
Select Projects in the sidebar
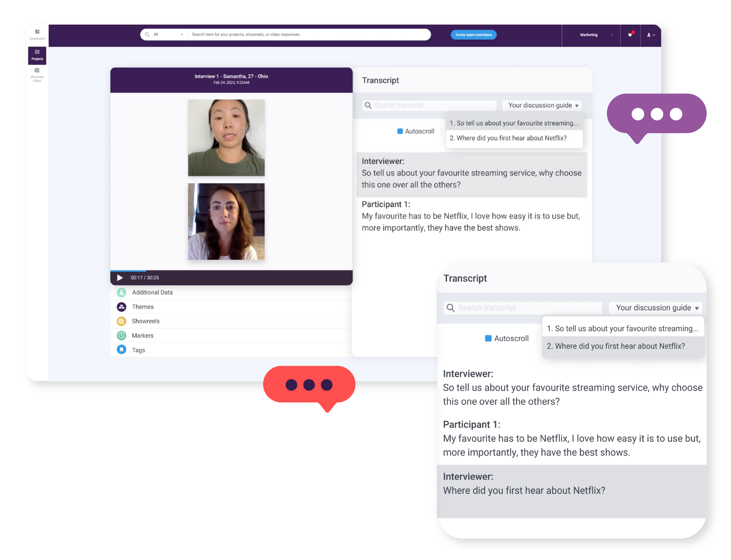pos(37,55)
